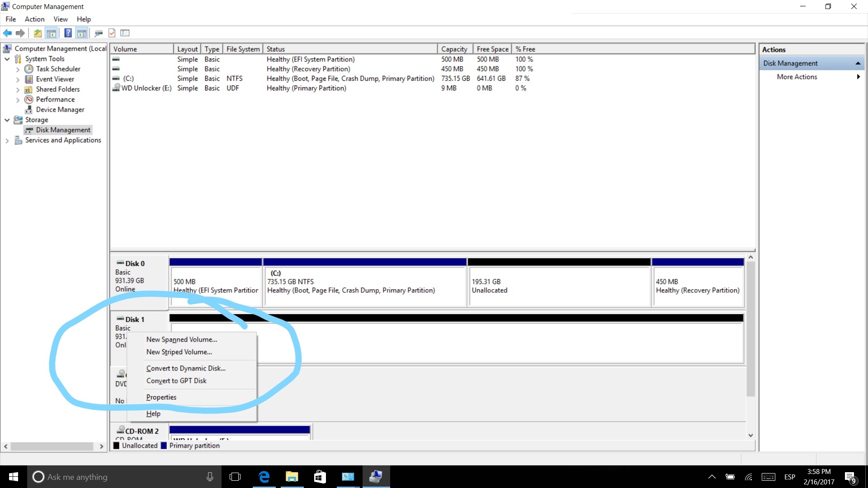The height and width of the screenshot is (488, 868).
Task: Open the Action menu
Action: tap(34, 19)
